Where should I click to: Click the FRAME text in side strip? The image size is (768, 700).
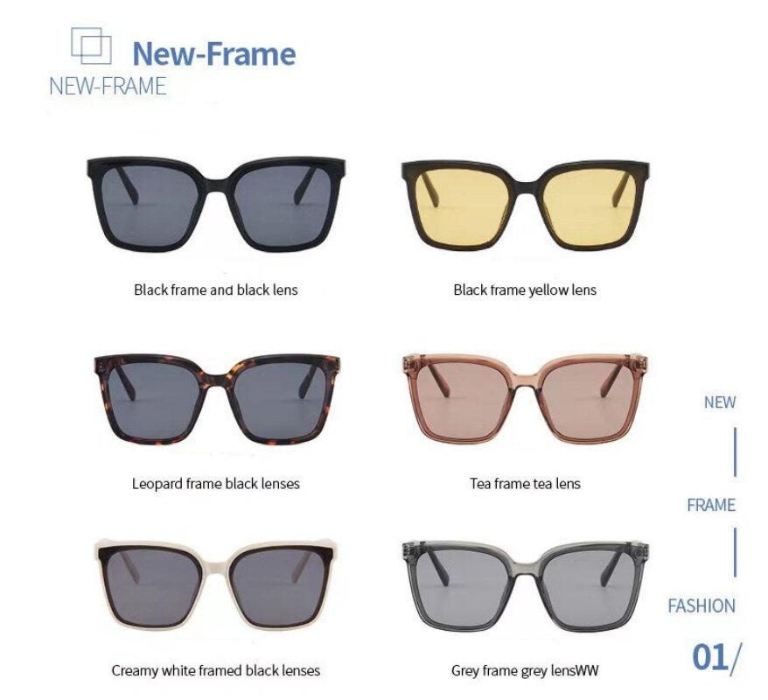coord(711,505)
